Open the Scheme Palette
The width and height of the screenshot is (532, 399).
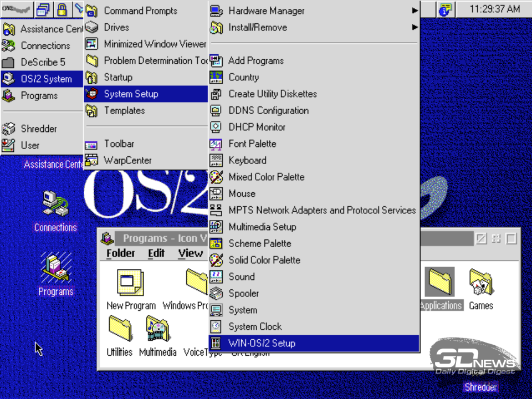click(x=314, y=243)
